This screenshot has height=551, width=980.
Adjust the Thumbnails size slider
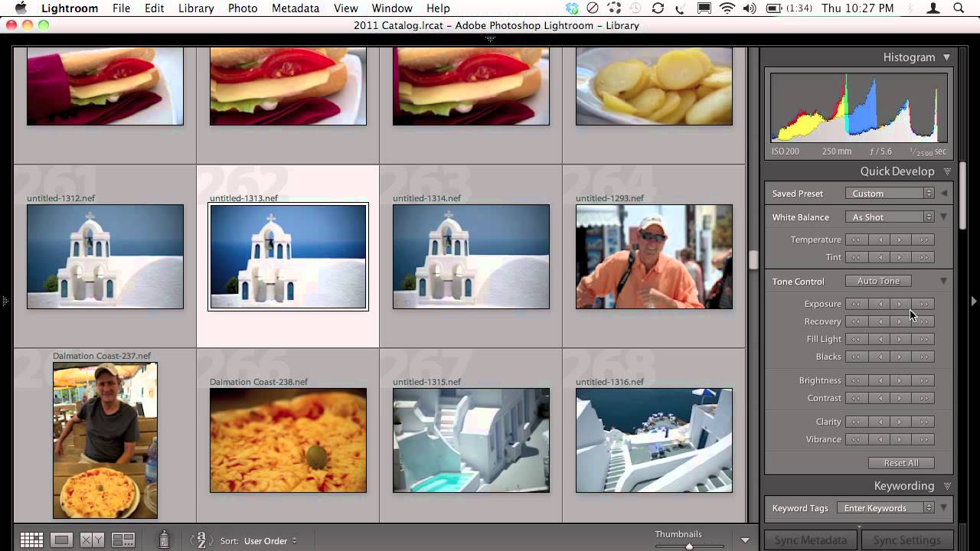point(689,546)
